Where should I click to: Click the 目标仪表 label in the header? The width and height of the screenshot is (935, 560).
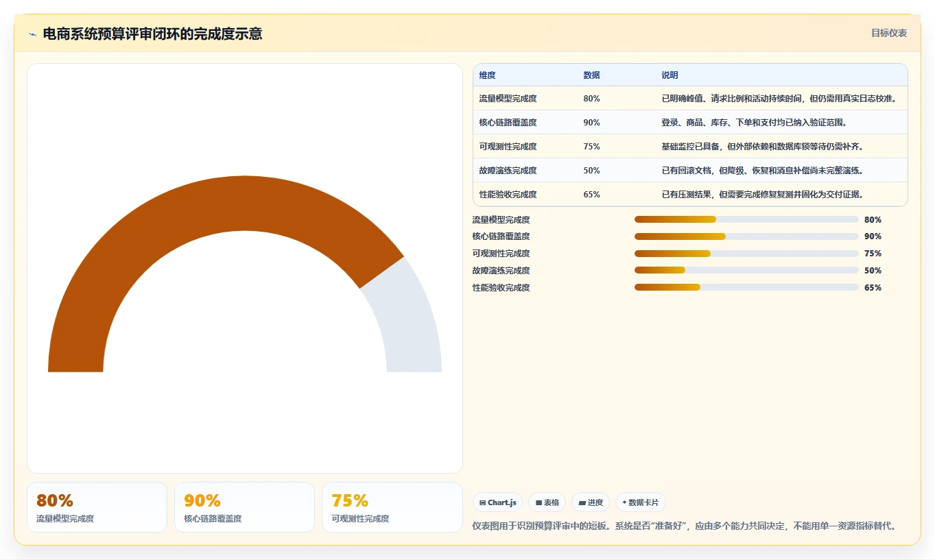889,33
